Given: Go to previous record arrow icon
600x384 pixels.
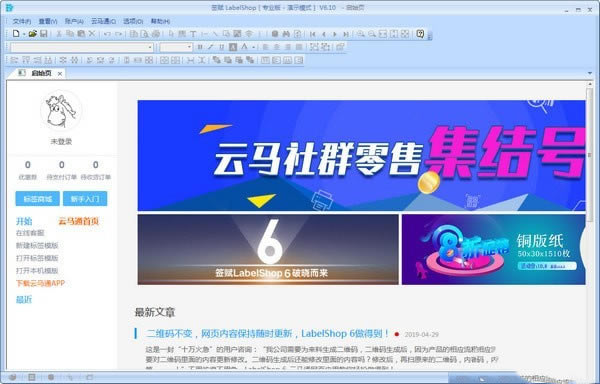Looking at the screenshot, I should pyautogui.click(x=324, y=34).
